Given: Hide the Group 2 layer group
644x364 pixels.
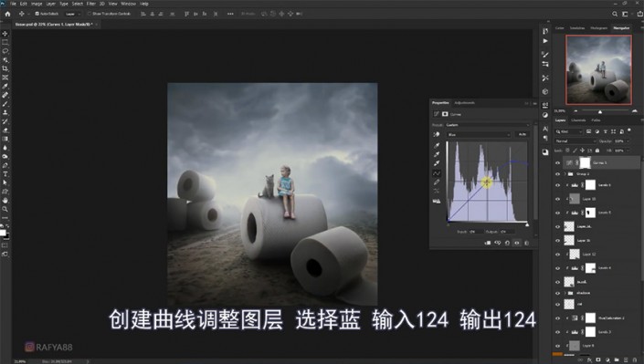Looking at the screenshot, I should 558,174.
